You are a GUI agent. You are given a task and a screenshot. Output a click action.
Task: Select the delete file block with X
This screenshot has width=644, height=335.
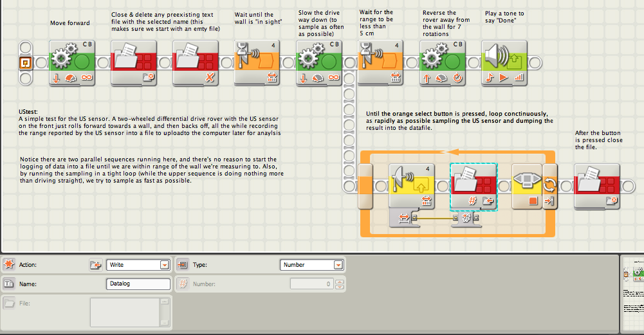coord(196,63)
